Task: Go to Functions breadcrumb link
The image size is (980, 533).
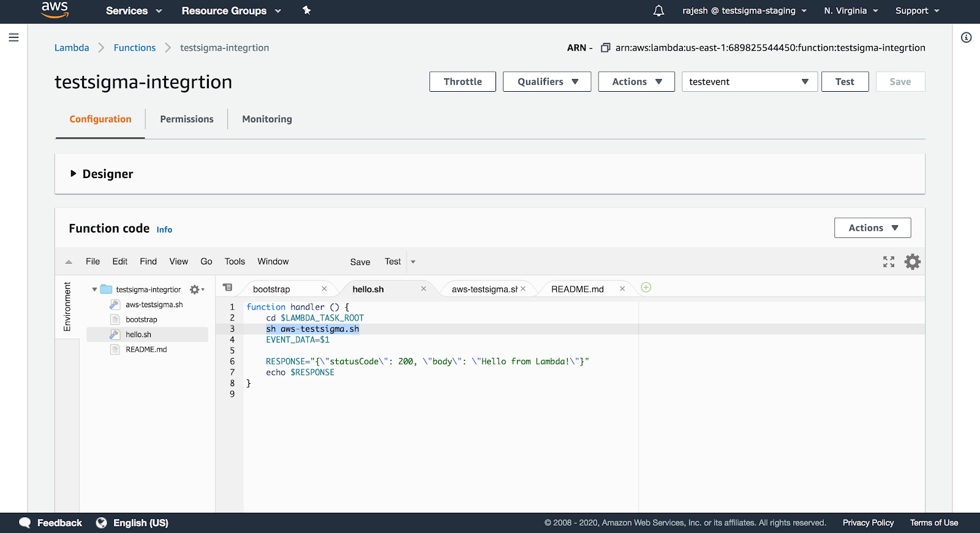Action: point(135,48)
